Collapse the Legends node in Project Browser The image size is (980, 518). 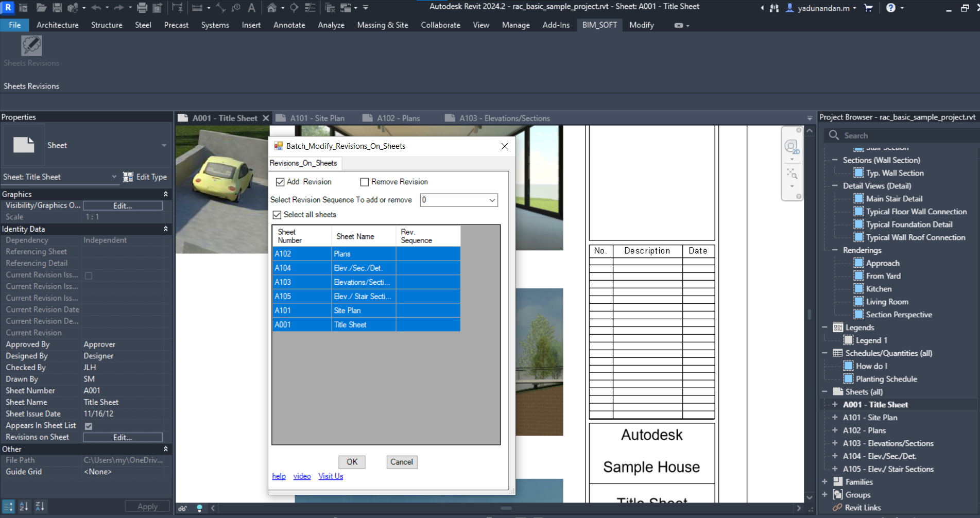824,327
